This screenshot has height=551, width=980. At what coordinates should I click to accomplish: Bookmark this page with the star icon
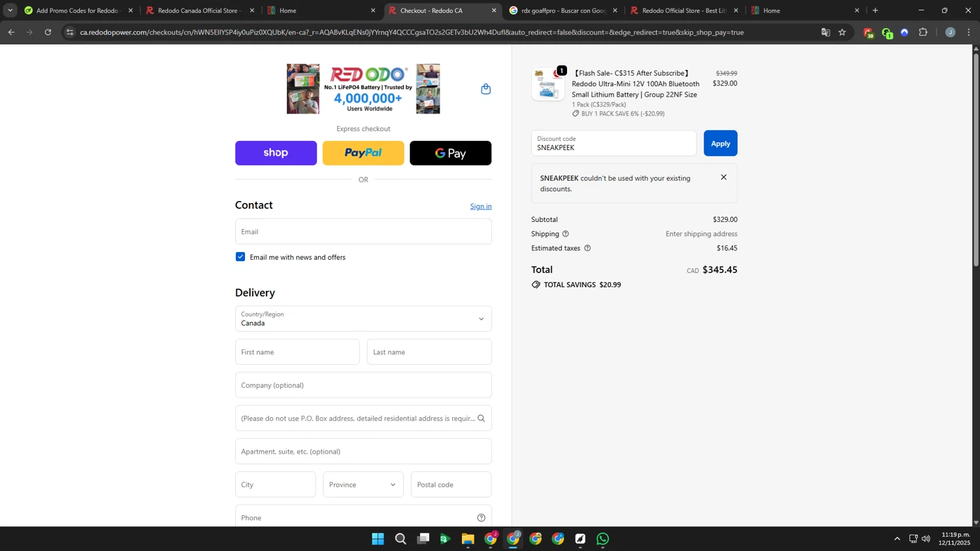pyautogui.click(x=842, y=32)
